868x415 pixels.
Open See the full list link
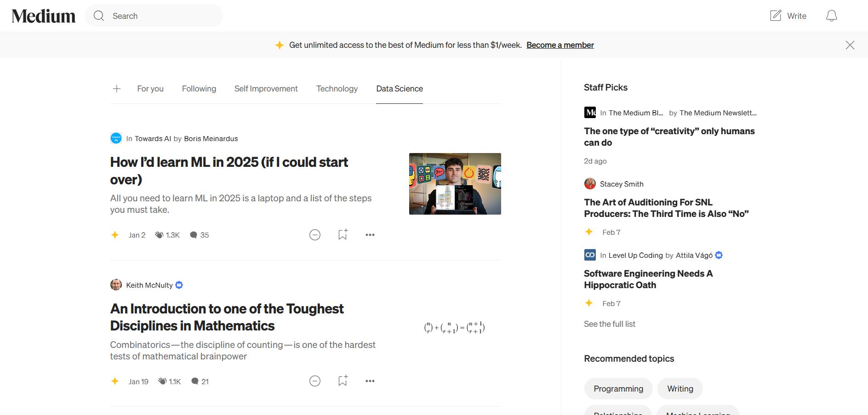point(610,324)
